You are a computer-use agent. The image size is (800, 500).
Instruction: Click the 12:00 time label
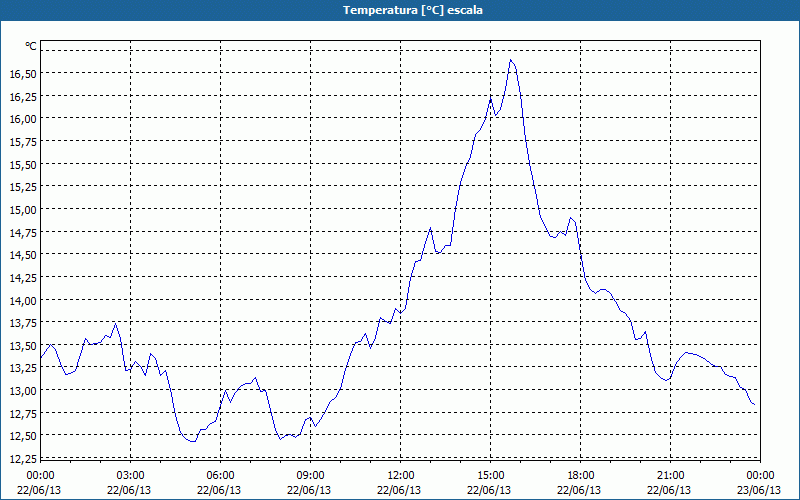tap(401, 476)
